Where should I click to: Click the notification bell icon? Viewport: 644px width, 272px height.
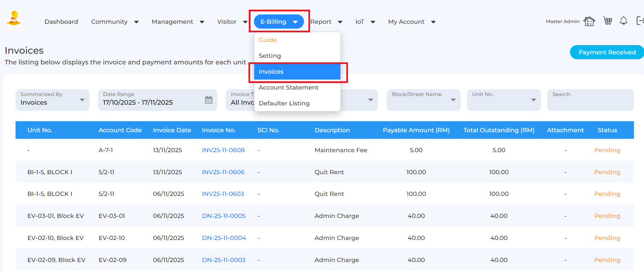tap(623, 21)
